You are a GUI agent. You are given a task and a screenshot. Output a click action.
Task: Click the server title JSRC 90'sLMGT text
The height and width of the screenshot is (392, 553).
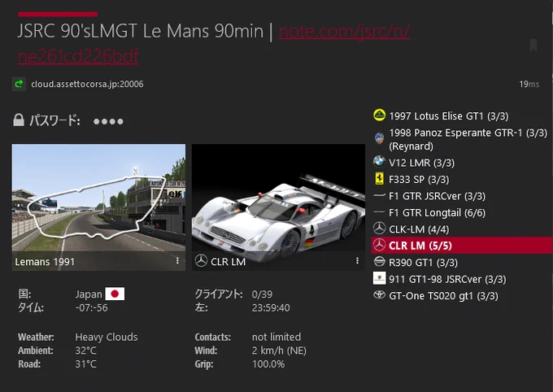point(141,32)
